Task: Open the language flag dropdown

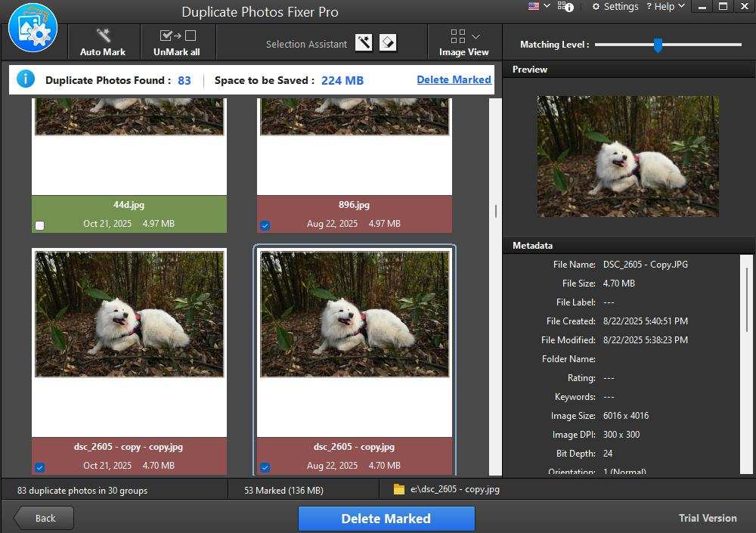Action: point(539,6)
